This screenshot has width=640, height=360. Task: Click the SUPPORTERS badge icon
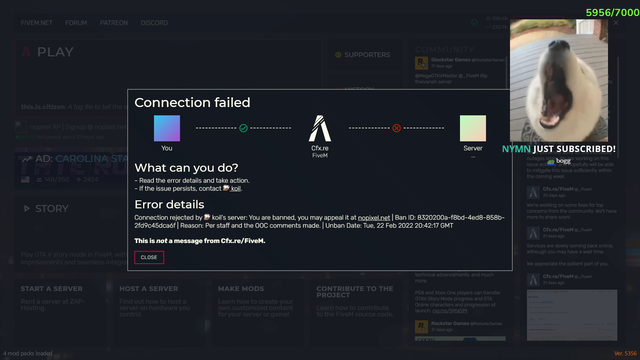point(338,55)
